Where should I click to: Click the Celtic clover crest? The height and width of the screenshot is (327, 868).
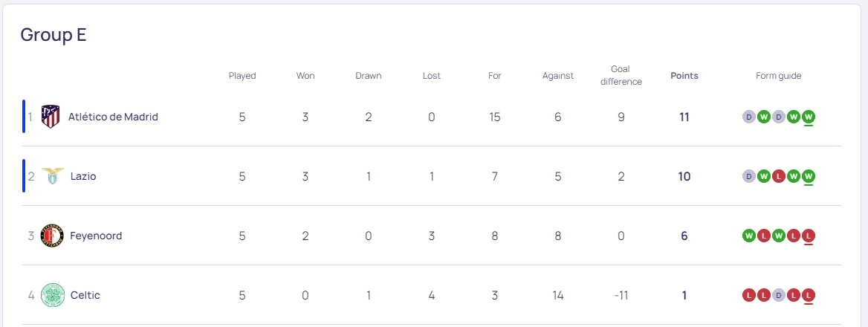pos(53,295)
